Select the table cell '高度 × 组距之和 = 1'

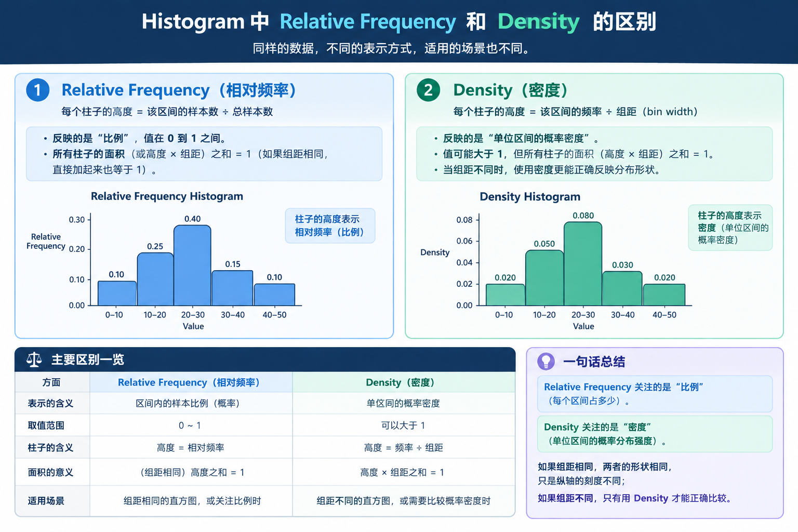coord(404,472)
